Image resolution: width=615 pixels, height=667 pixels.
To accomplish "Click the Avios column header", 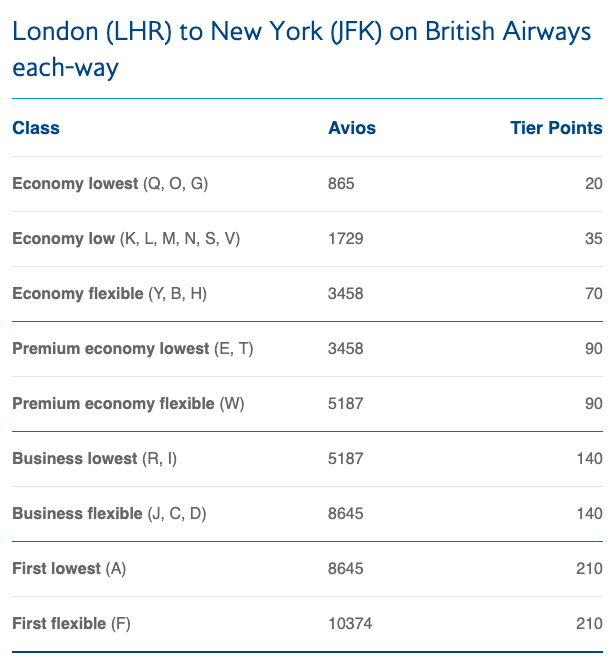I will tap(352, 128).
